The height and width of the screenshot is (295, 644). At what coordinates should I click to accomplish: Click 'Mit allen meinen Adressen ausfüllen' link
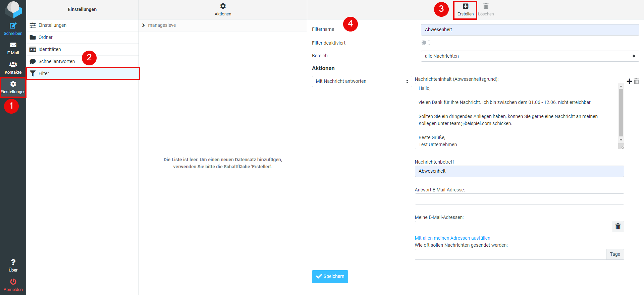(452, 238)
